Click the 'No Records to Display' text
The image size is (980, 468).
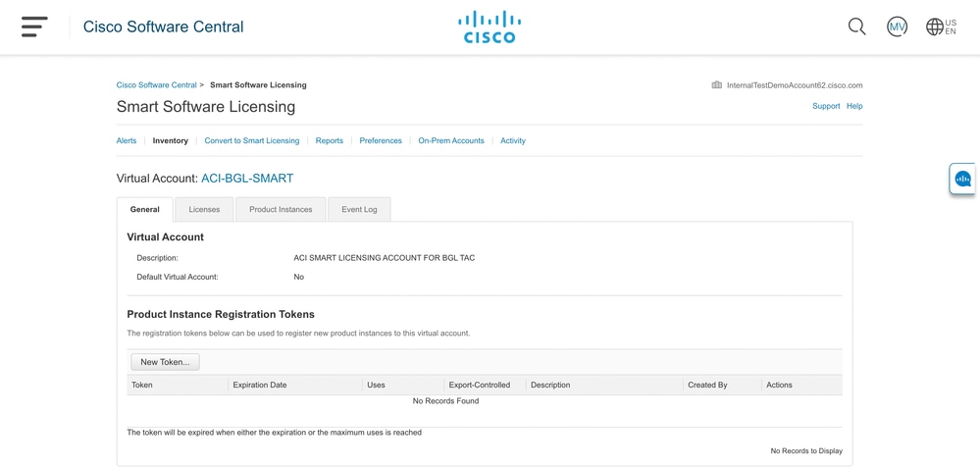[x=806, y=450]
